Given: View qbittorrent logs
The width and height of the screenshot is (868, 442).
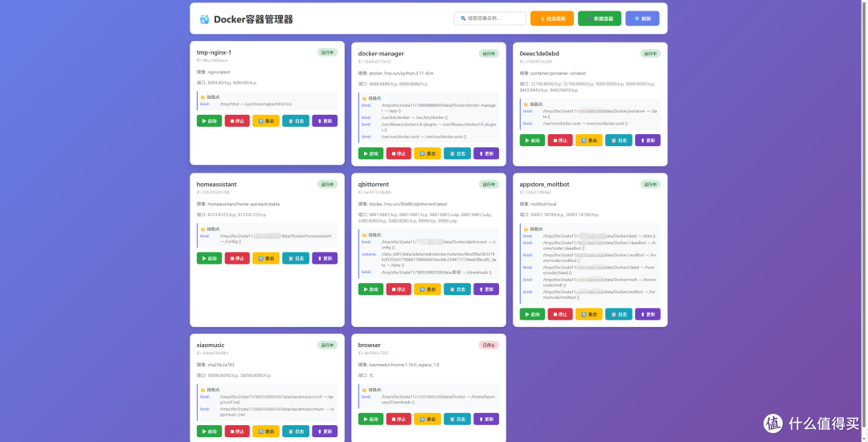Looking at the screenshot, I should (x=457, y=289).
